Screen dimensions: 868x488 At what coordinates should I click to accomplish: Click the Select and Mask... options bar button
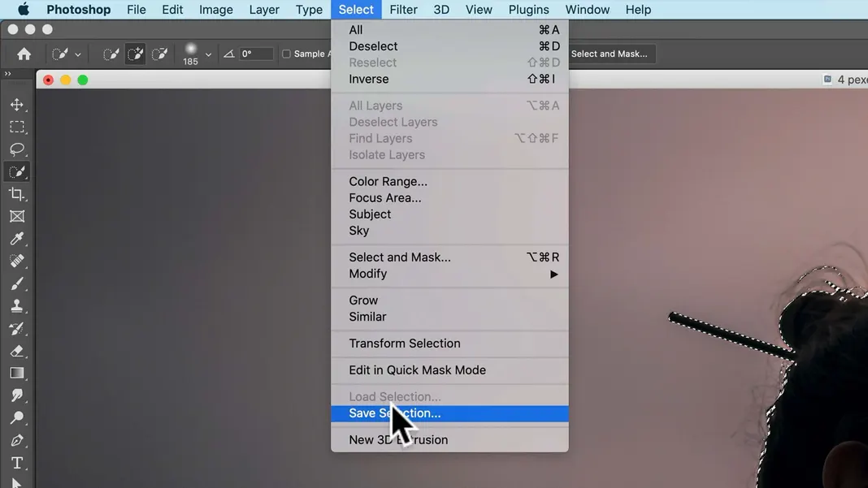pyautogui.click(x=611, y=54)
